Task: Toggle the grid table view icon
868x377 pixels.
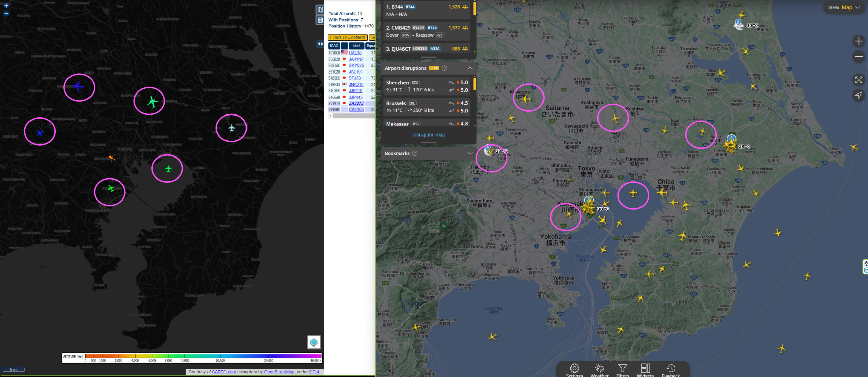Action: 320,20
